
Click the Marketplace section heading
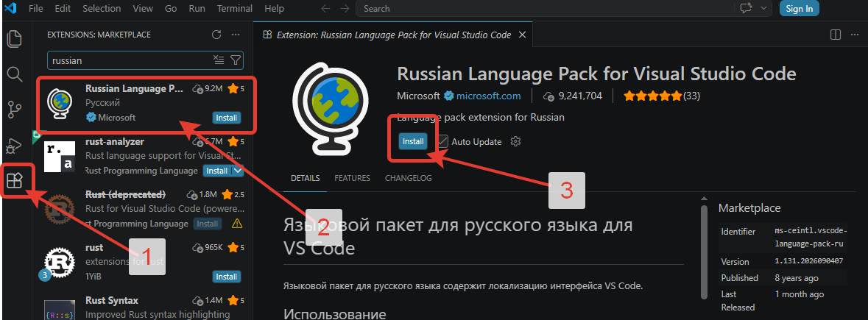[x=749, y=207]
